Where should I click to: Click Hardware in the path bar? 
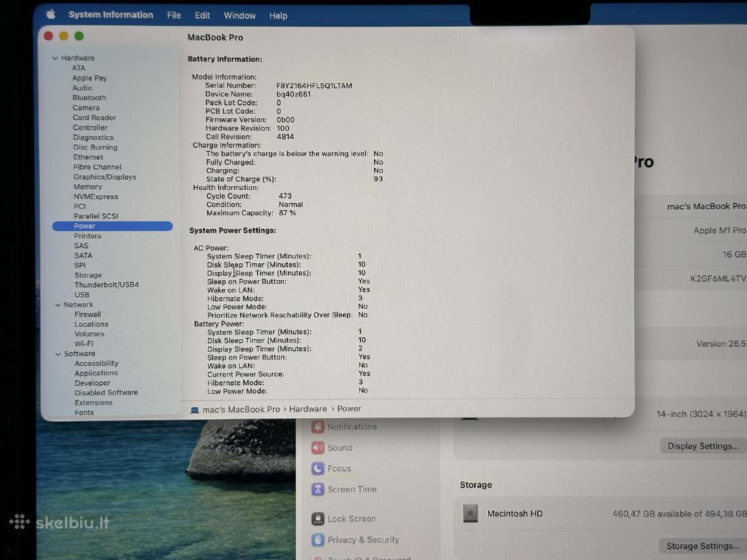[x=308, y=409]
